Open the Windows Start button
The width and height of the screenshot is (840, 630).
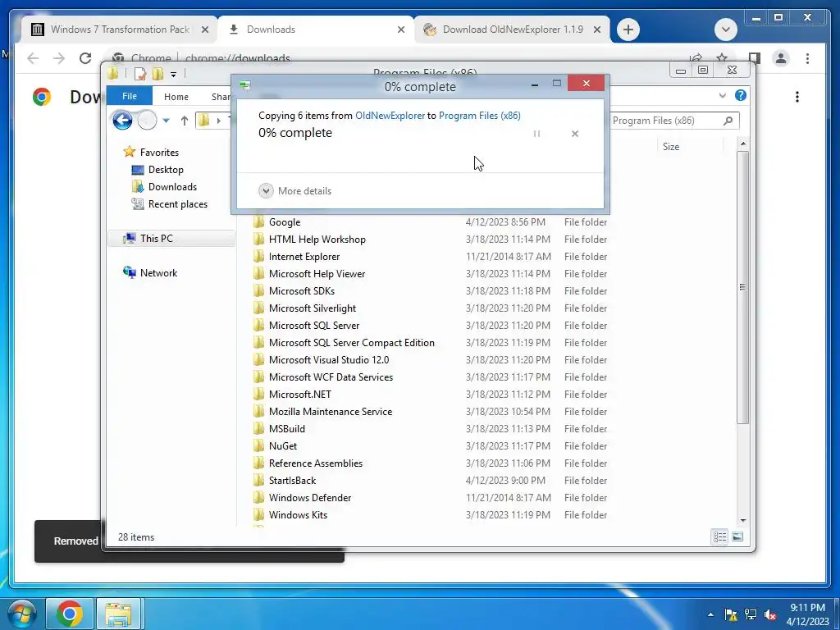pos(21,614)
